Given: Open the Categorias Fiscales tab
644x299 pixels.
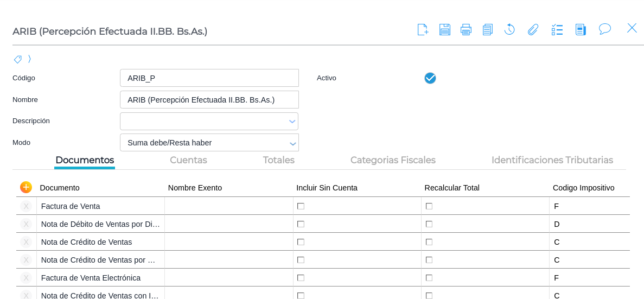Looking at the screenshot, I should click(x=393, y=160).
